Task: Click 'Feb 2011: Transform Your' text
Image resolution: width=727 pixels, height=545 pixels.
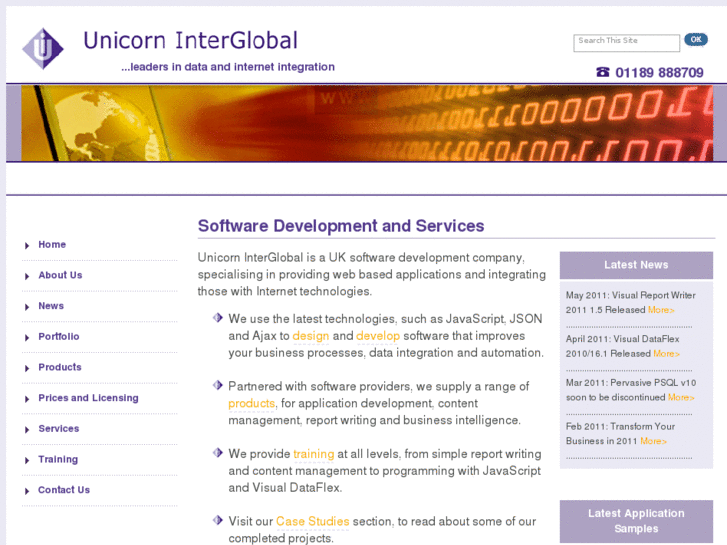Action: pos(620,426)
